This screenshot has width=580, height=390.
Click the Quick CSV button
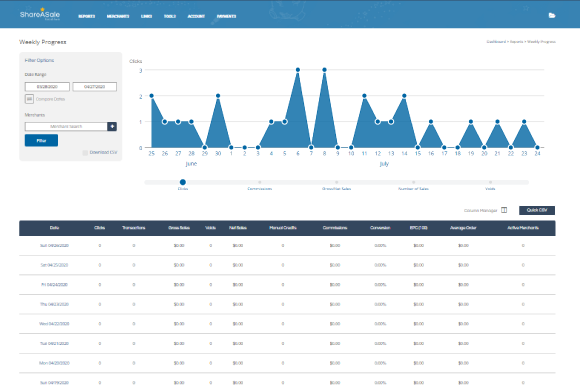pos(537,210)
